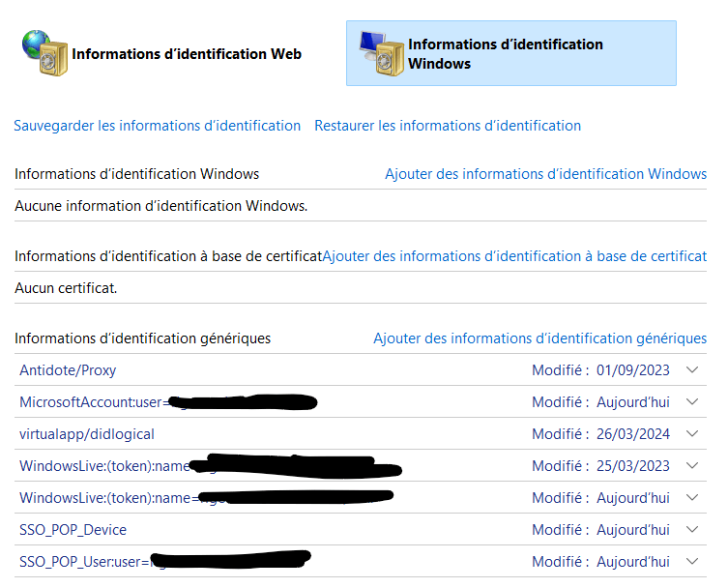
Task: Open Restaurer les informations d'identification link
Action: pos(448,126)
